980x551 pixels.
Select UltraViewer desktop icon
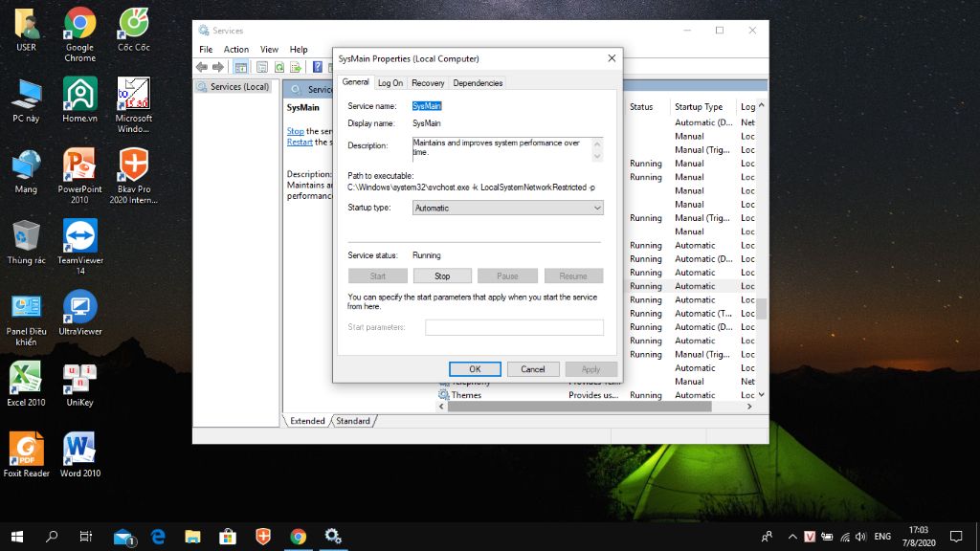pos(80,313)
